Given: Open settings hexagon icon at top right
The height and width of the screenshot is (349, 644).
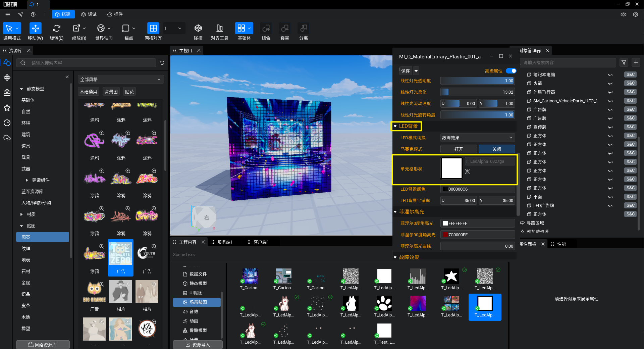Looking at the screenshot, I should [x=636, y=14].
